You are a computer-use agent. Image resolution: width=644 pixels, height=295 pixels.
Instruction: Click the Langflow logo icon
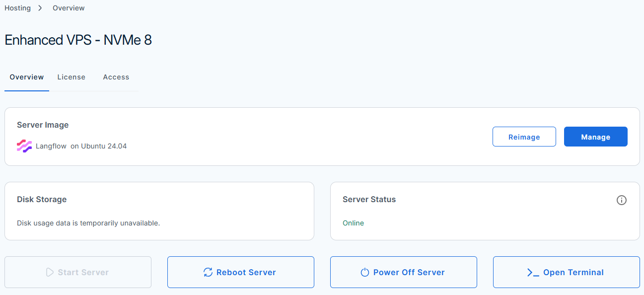[x=24, y=146]
